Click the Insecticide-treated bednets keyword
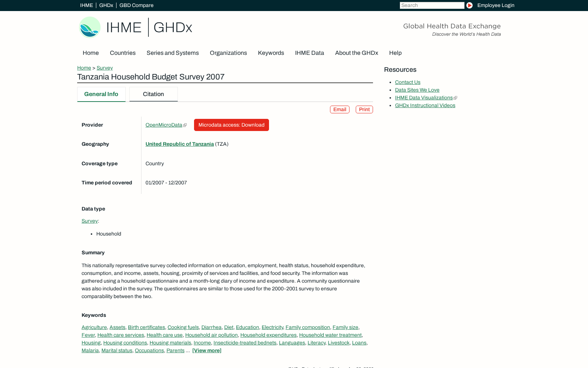This screenshot has height=368, width=588. (x=245, y=343)
